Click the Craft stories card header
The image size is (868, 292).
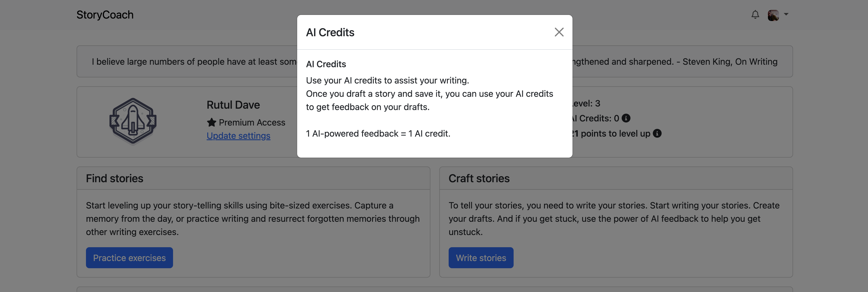[x=616, y=178]
